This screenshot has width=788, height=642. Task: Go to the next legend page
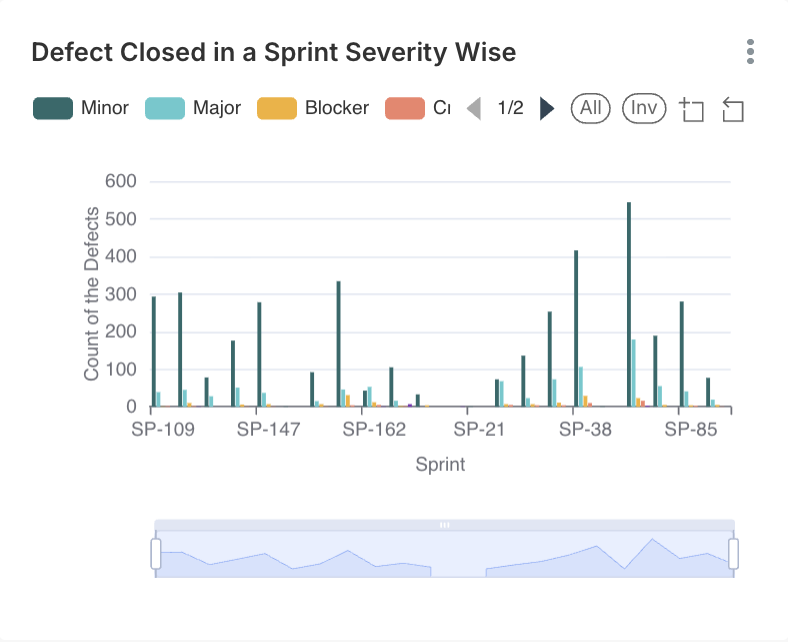point(546,108)
